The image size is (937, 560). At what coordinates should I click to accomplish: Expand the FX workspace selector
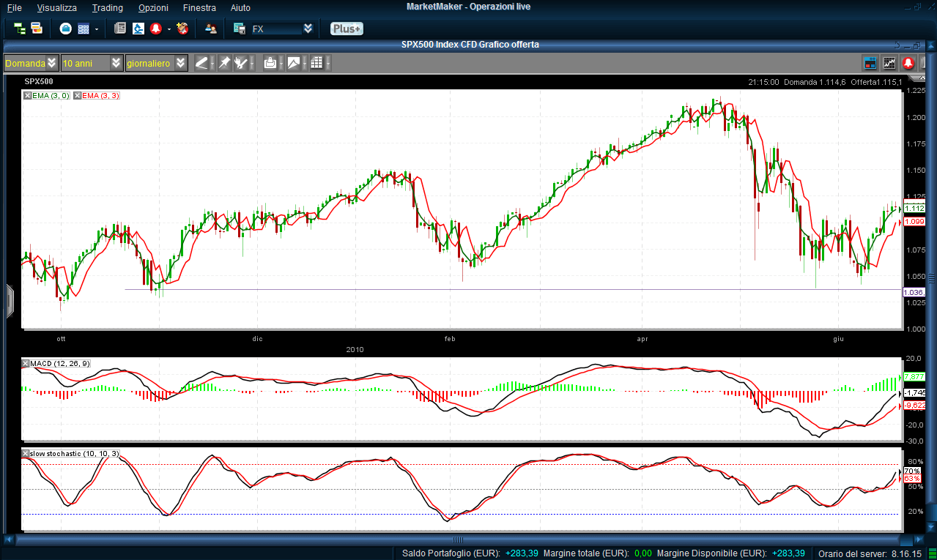[x=308, y=29]
